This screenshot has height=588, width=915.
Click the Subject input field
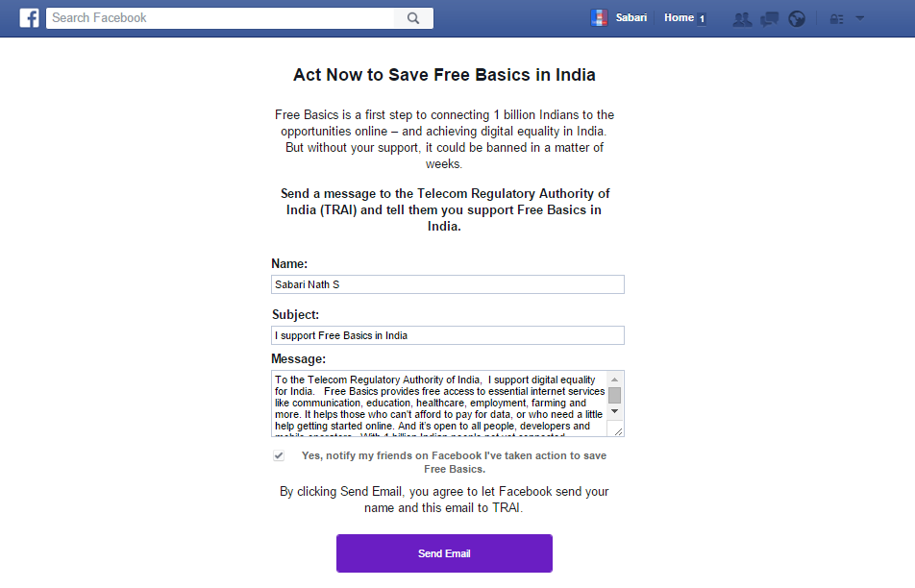click(448, 335)
